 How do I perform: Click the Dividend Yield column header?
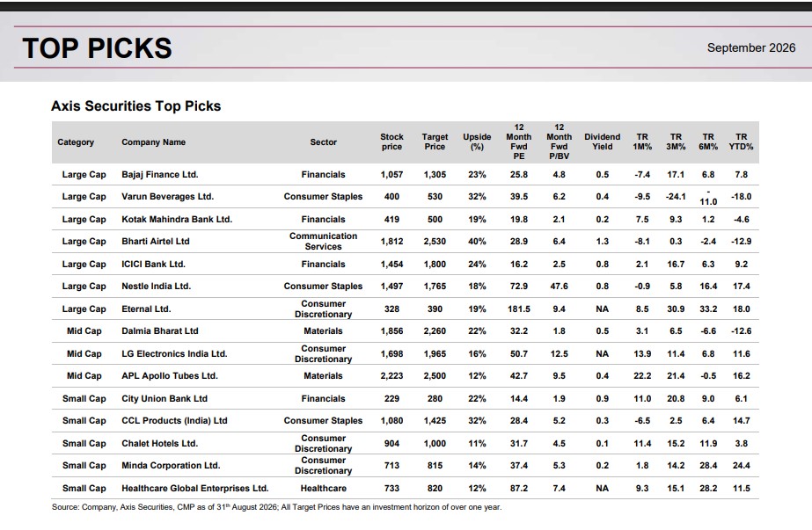[x=603, y=142]
